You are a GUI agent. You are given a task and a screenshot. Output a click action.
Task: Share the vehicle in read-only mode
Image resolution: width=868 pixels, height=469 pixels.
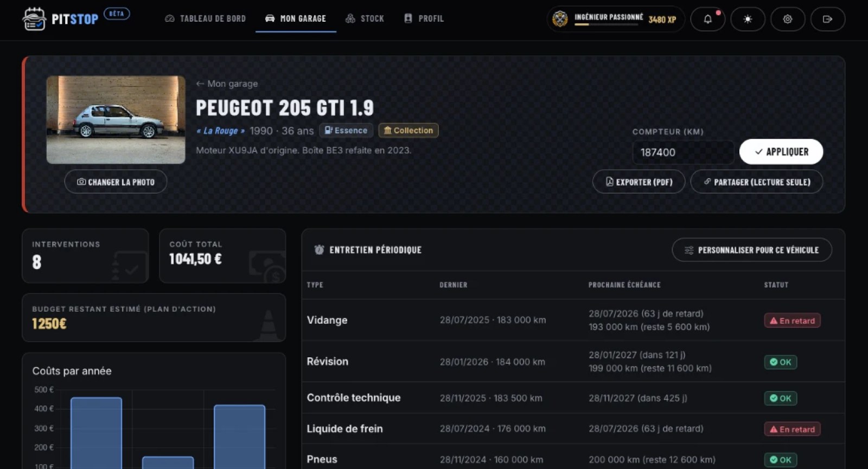point(757,182)
